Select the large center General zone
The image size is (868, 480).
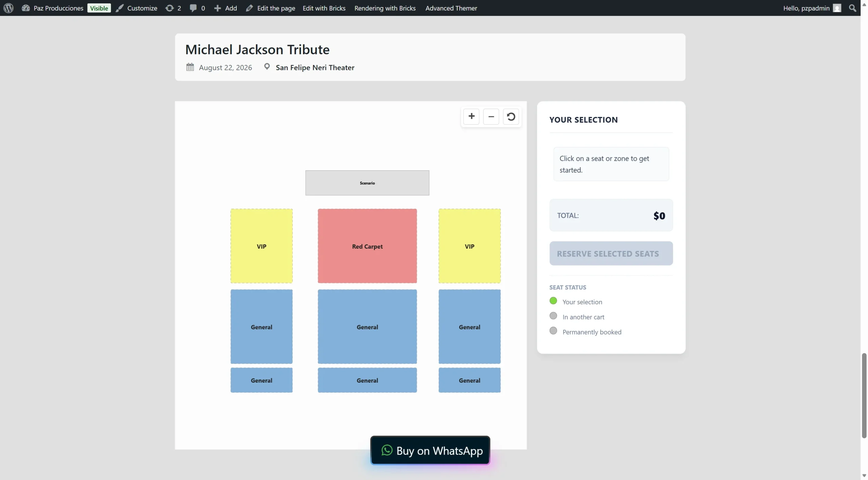367,327
